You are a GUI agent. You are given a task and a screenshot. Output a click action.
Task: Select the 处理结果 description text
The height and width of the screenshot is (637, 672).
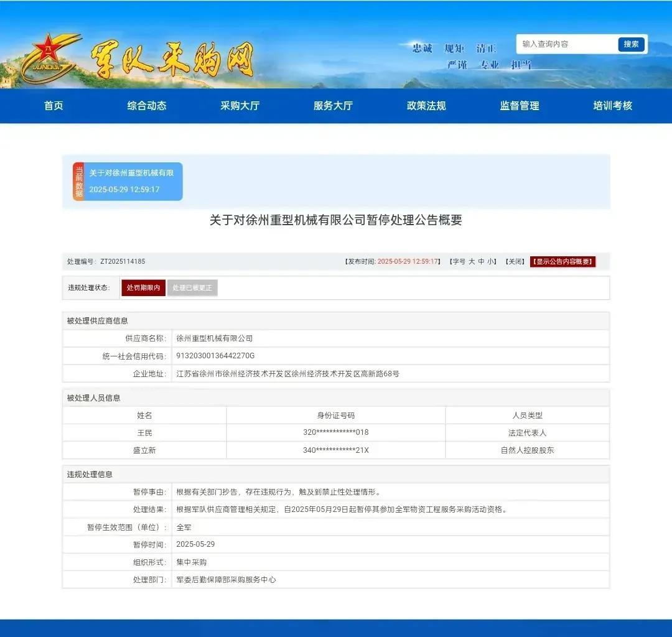[342, 509]
